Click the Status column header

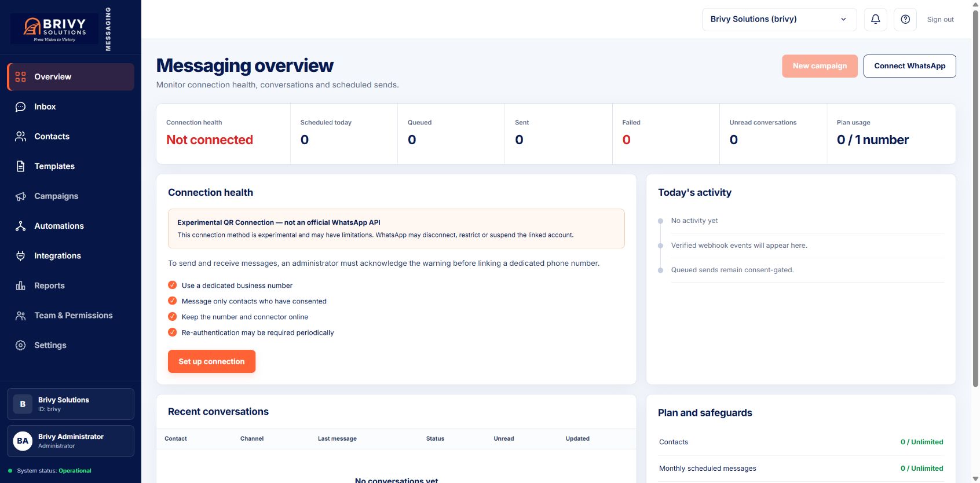point(435,438)
